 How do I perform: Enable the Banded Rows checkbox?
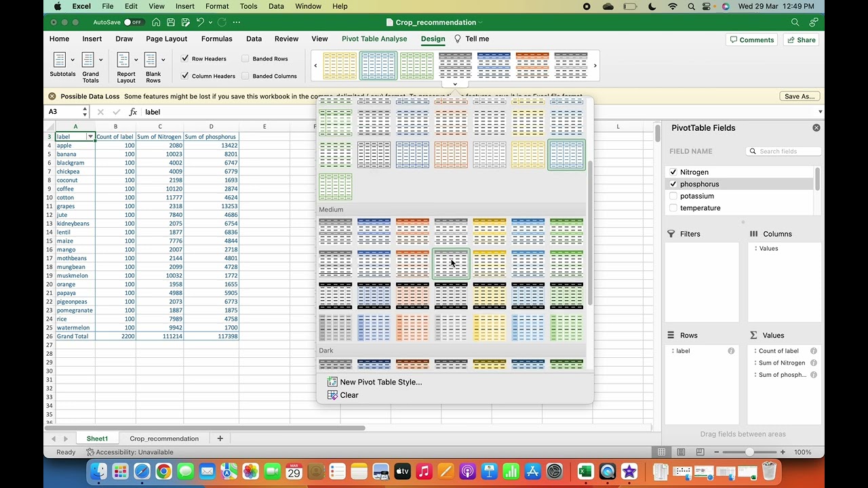point(245,58)
